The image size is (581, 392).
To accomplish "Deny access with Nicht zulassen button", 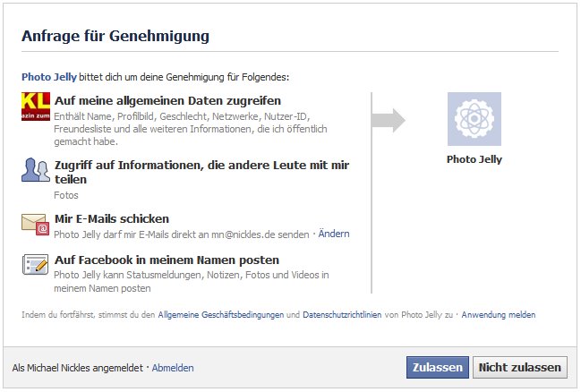I will [520, 367].
